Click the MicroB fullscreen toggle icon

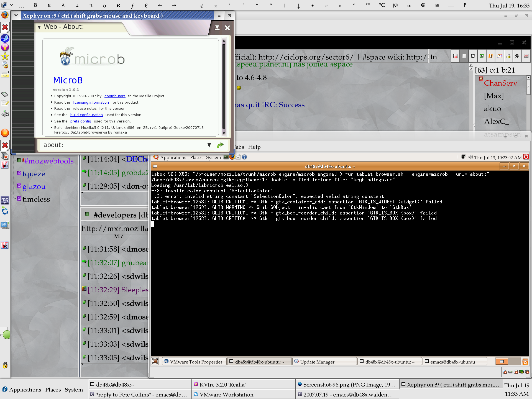217,28
